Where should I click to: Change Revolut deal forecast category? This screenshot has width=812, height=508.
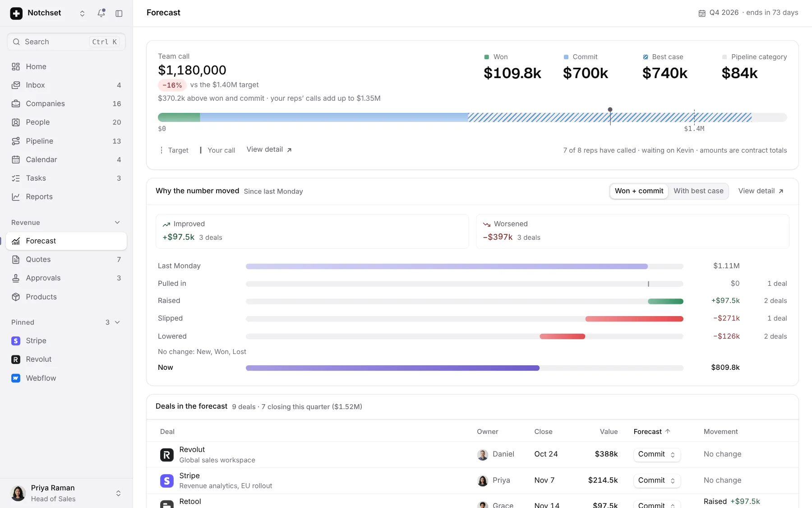click(x=657, y=454)
